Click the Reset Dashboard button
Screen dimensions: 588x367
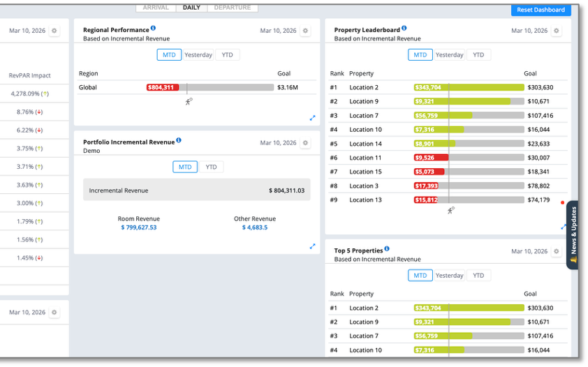541,10
